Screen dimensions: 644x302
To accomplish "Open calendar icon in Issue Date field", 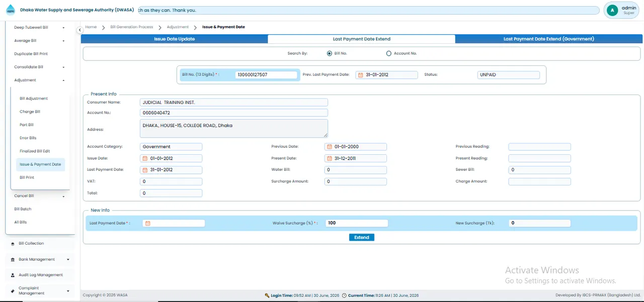I will [x=145, y=158].
